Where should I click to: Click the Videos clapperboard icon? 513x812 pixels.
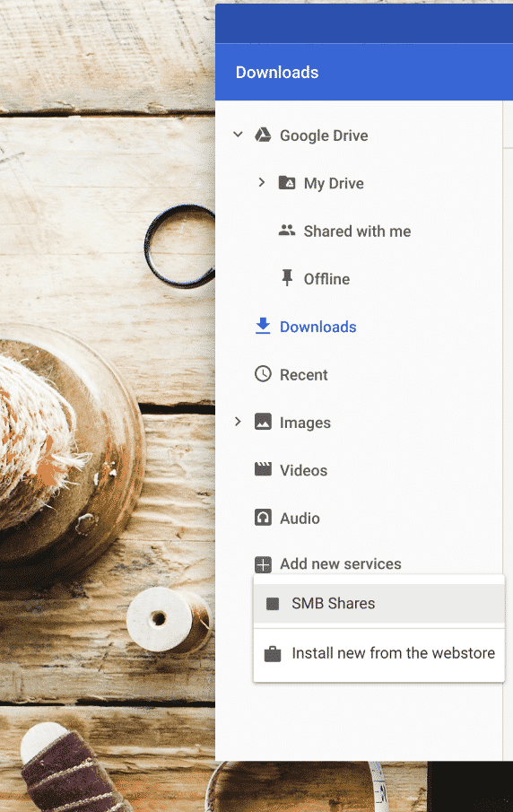coord(263,469)
